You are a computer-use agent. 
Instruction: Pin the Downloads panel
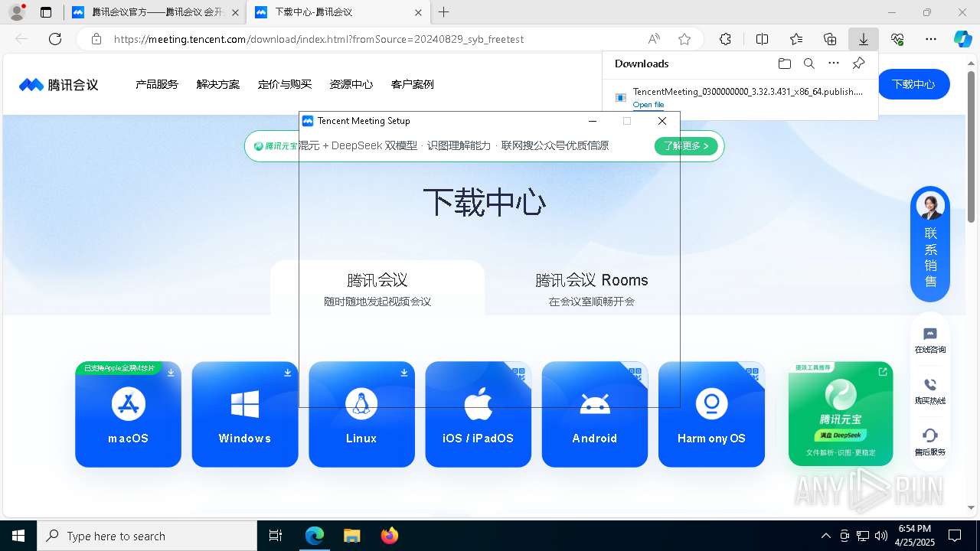click(x=859, y=64)
